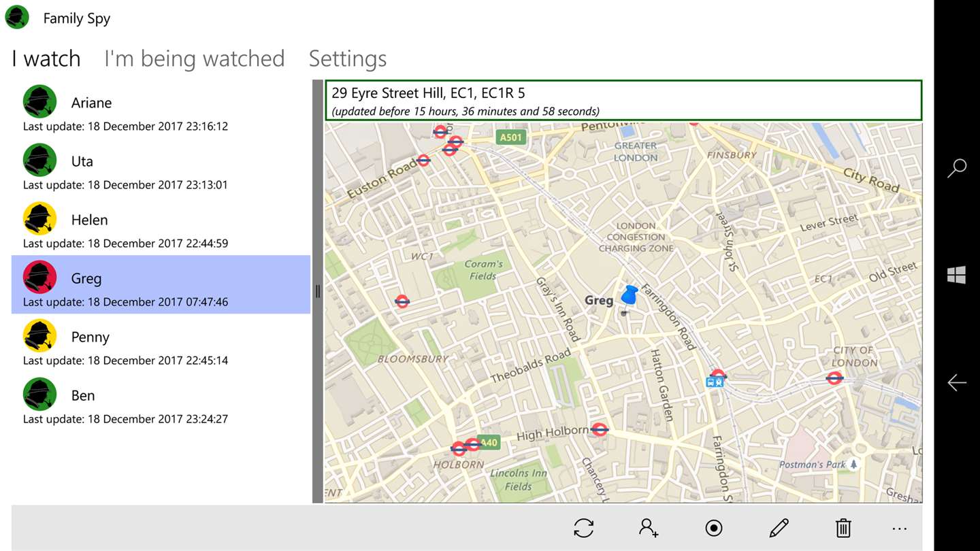The height and width of the screenshot is (551, 980).
Task: Click Greg's red spy avatar
Action: [x=39, y=278]
